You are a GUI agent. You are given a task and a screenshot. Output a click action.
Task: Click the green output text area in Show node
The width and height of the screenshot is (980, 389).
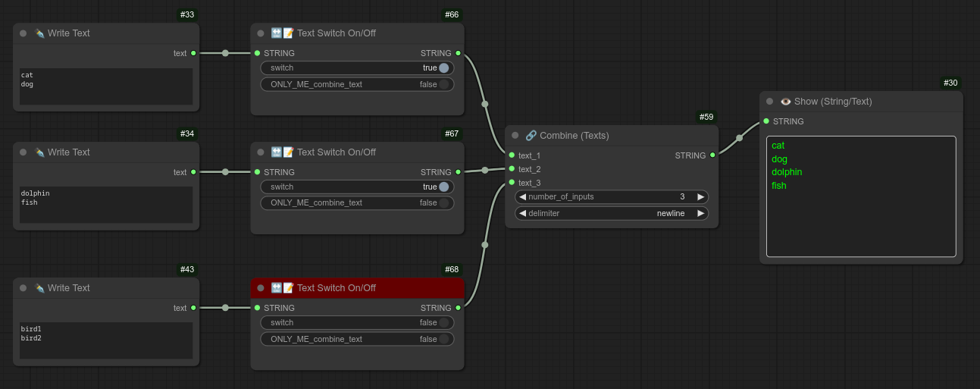[x=861, y=196]
